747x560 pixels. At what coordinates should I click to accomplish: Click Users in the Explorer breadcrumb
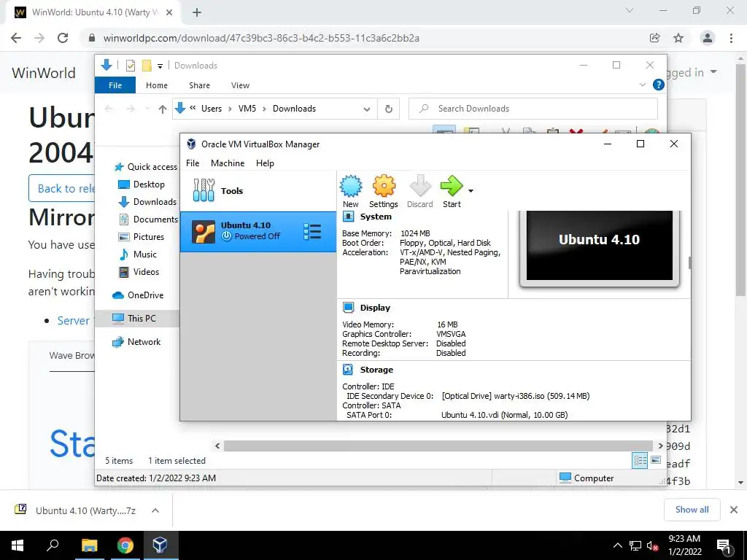[x=212, y=109]
